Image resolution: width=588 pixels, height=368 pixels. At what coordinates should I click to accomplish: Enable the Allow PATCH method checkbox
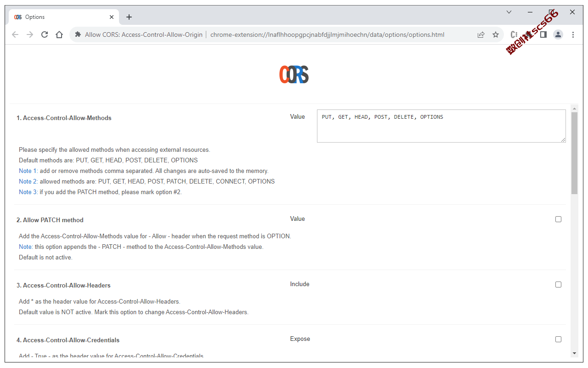(558, 219)
